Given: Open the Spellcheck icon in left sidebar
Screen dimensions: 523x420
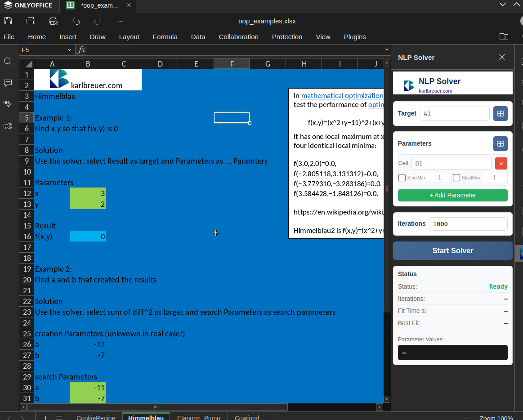Looking at the screenshot, I should pos(8,103).
